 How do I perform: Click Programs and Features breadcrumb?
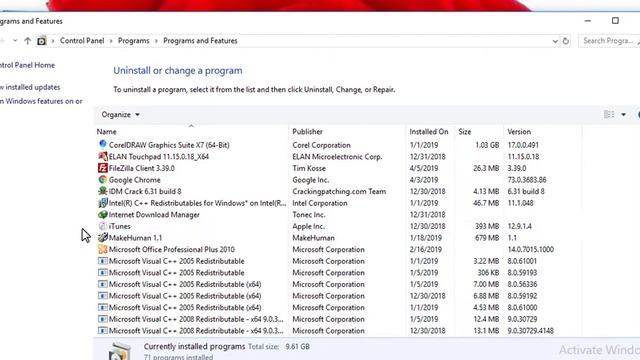click(x=200, y=41)
